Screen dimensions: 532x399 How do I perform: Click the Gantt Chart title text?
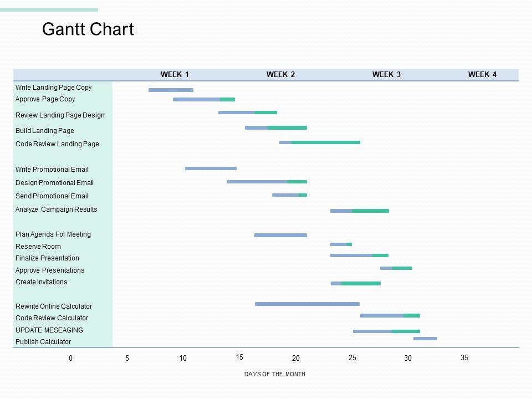point(88,29)
